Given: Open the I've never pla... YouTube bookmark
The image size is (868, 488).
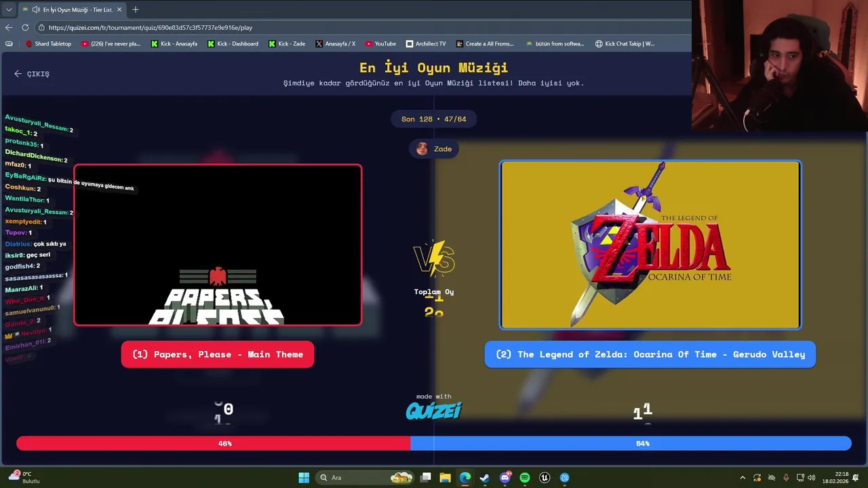Looking at the screenshot, I should pos(111,43).
